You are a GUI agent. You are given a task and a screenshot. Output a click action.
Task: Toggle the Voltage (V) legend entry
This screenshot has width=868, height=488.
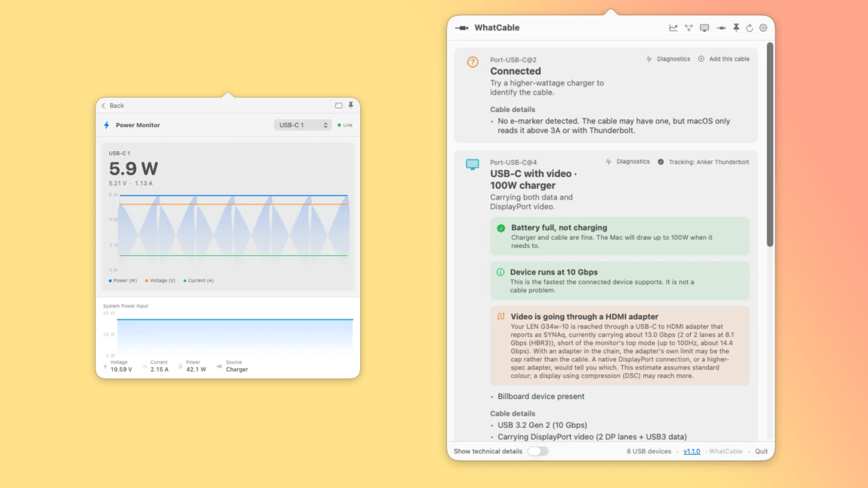160,281
